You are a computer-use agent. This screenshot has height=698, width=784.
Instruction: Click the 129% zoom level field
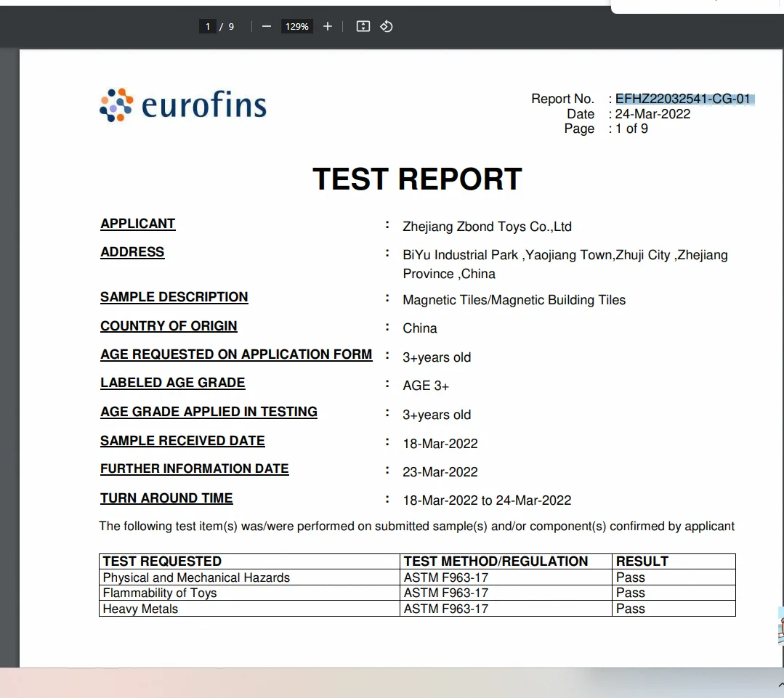point(297,26)
